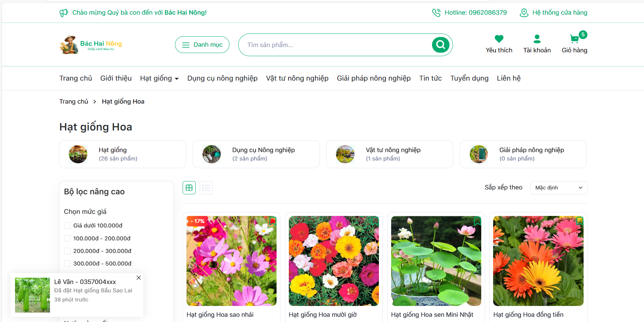Click Bầu Sao Lai notification thumbnail

click(x=32, y=295)
